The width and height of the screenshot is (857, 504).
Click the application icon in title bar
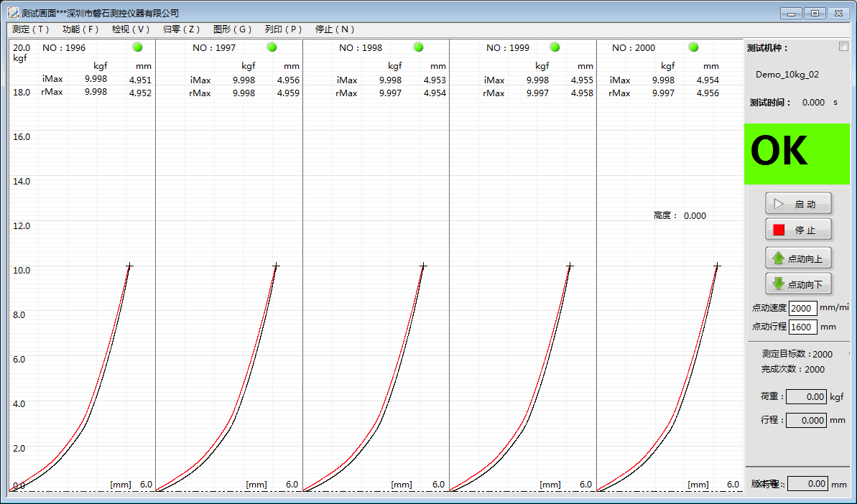[x=13, y=13]
